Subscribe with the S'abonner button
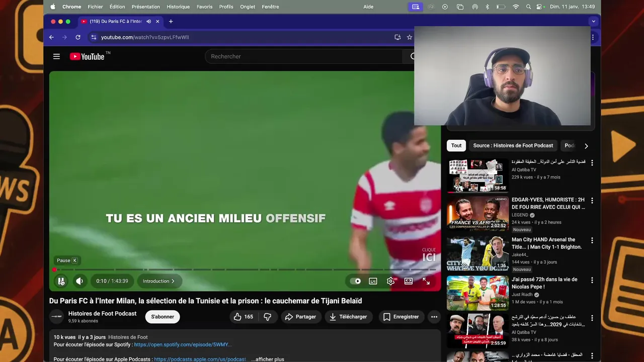 point(163,317)
